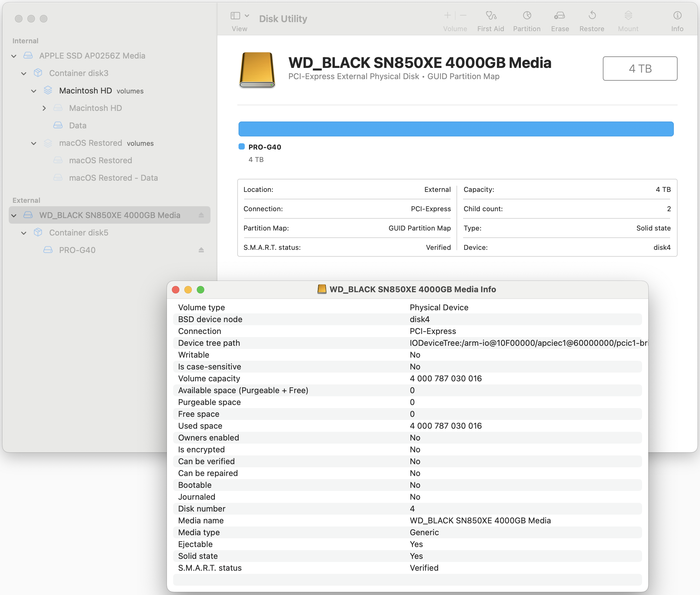Click the Container disk5 cube icon

pos(38,232)
